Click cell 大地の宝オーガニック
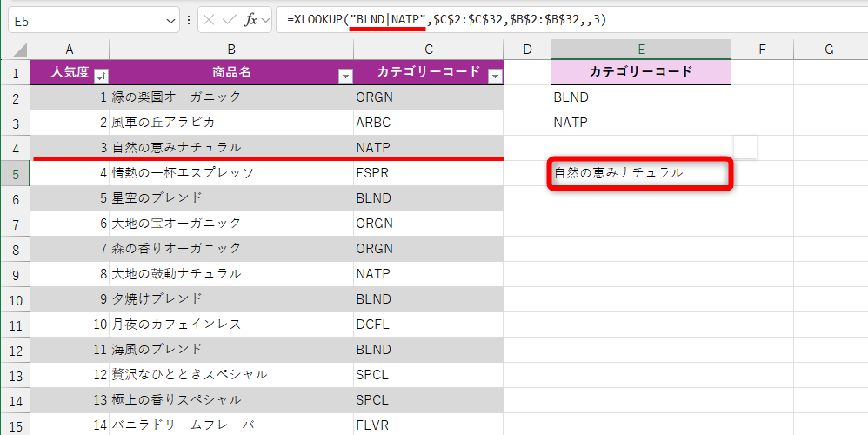868x435 pixels. click(231, 224)
